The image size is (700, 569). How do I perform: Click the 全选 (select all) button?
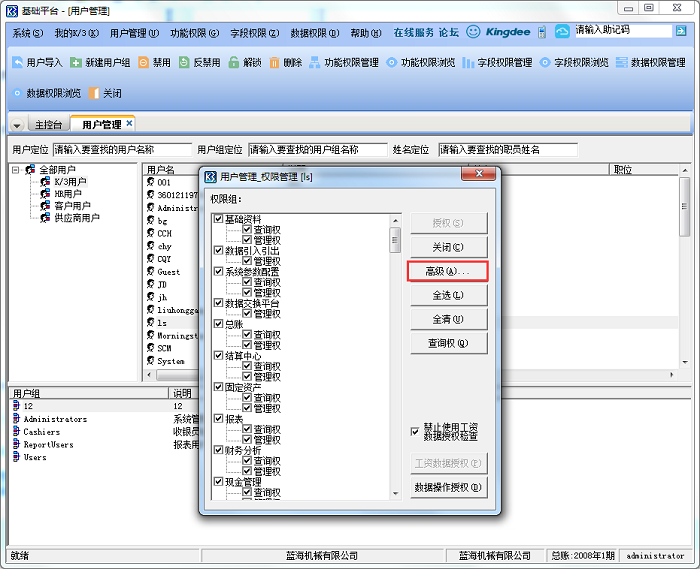point(448,295)
